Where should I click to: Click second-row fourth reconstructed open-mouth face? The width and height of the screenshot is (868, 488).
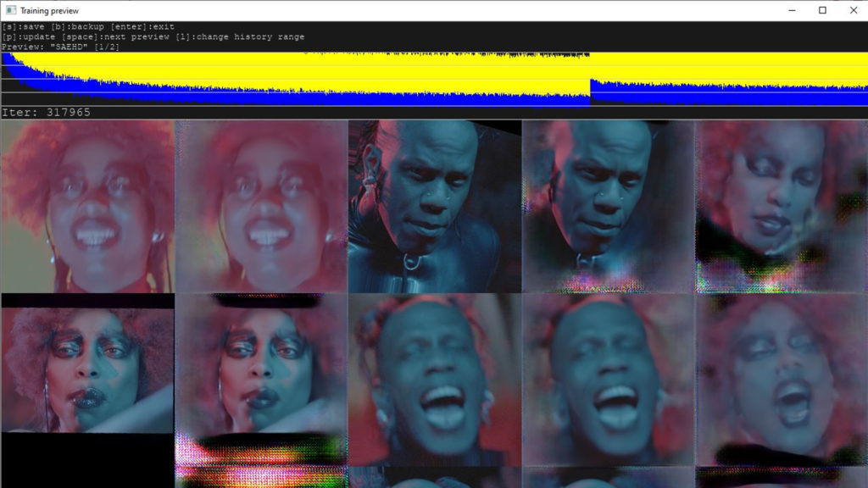608,380
